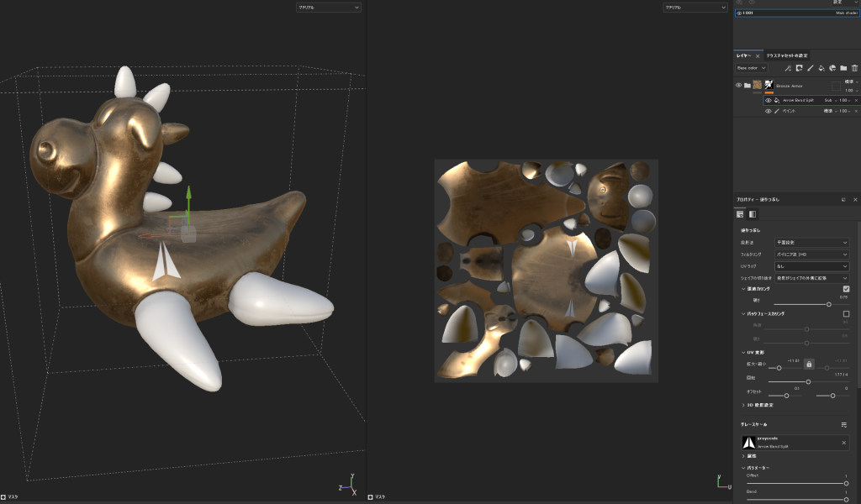
Task: Open the blend mode dropdown of ペイント effect
Action: click(x=829, y=111)
